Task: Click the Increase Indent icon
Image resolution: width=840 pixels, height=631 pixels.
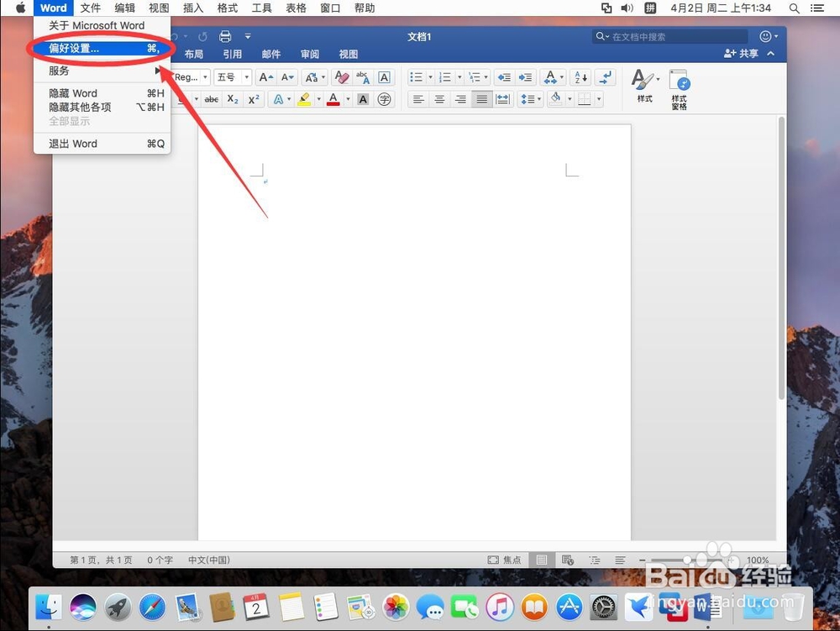Action: pyautogui.click(x=526, y=77)
